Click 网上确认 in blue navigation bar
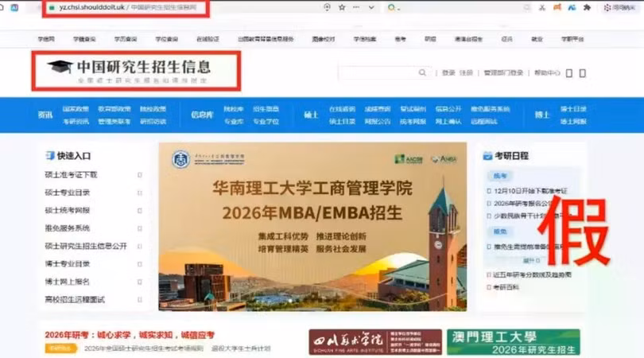 coord(448,122)
